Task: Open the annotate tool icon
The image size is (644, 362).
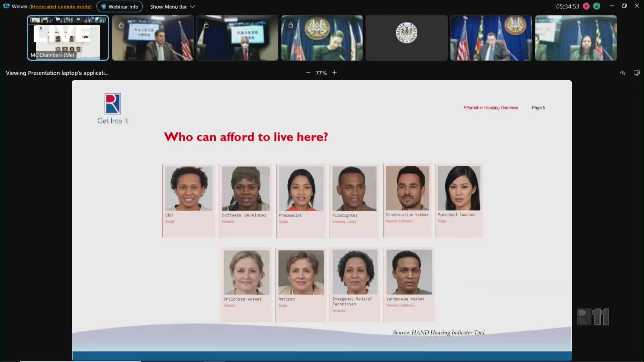Action: [622, 73]
